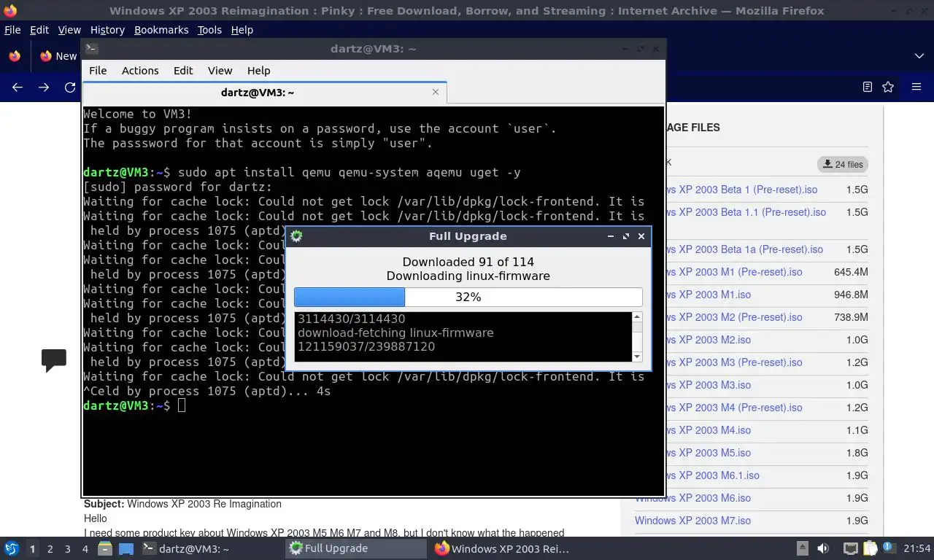Open Firefox History menu
The height and width of the screenshot is (560, 934).
pyautogui.click(x=107, y=30)
